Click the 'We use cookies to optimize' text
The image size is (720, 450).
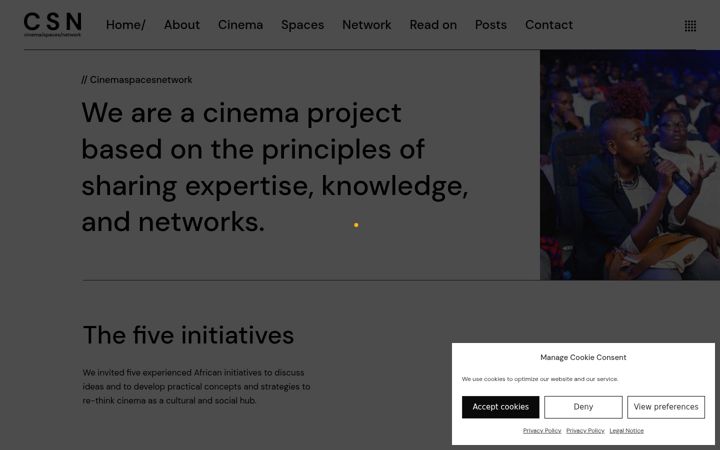click(540, 379)
